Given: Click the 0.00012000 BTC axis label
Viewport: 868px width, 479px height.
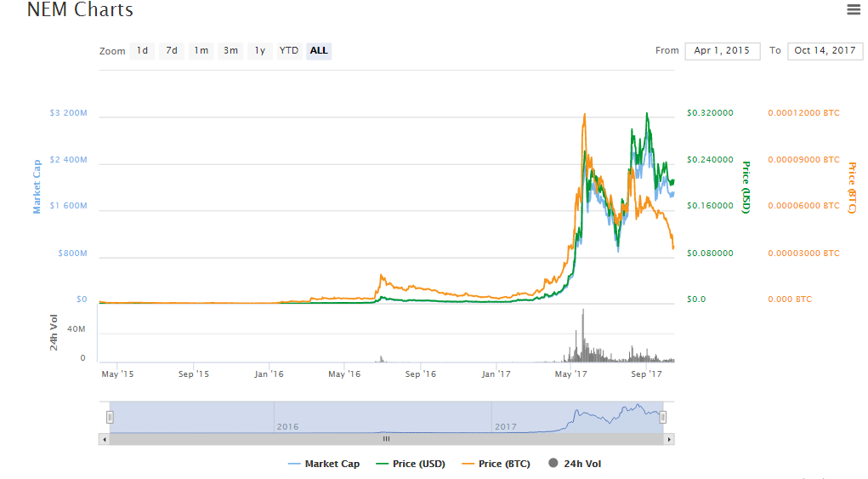Looking at the screenshot, I should point(803,113).
